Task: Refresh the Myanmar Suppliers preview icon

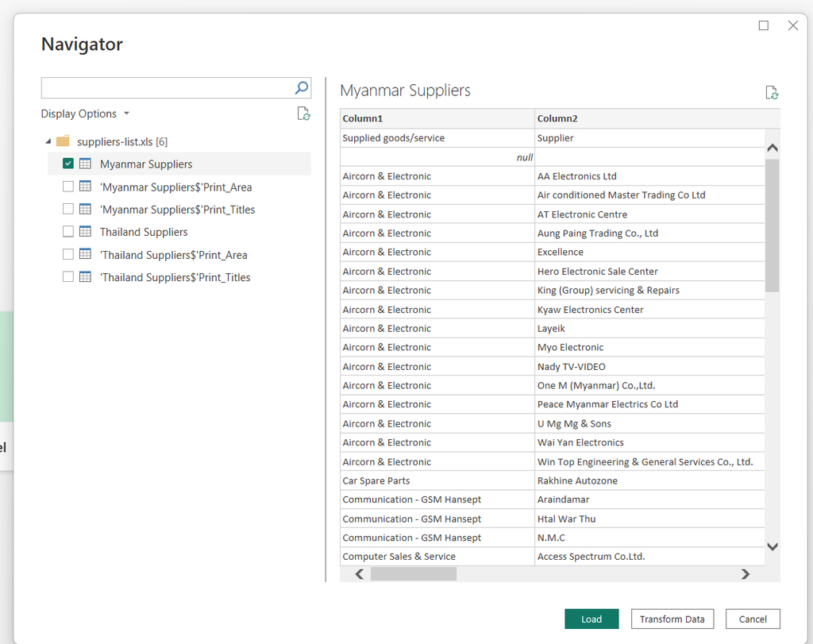Action: tap(772, 93)
